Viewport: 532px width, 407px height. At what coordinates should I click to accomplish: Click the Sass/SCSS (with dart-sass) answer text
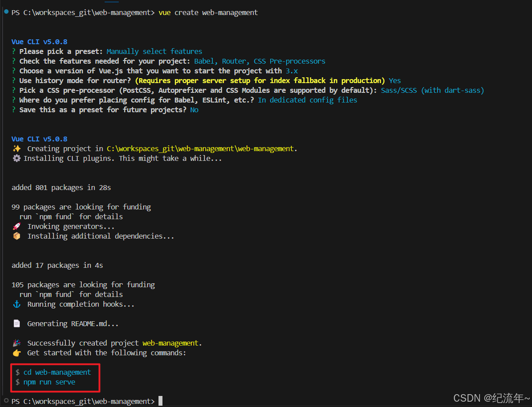point(432,90)
